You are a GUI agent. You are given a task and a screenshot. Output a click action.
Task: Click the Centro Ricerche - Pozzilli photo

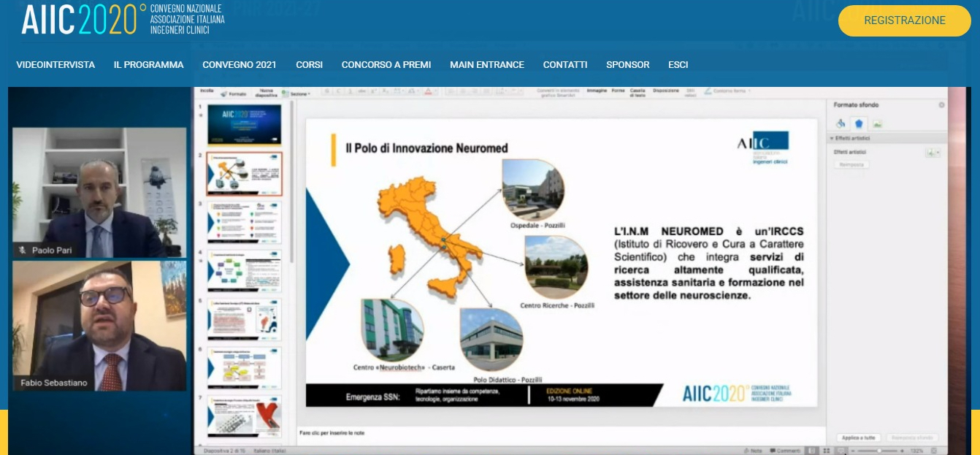pyautogui.click(x=556, y=267)
